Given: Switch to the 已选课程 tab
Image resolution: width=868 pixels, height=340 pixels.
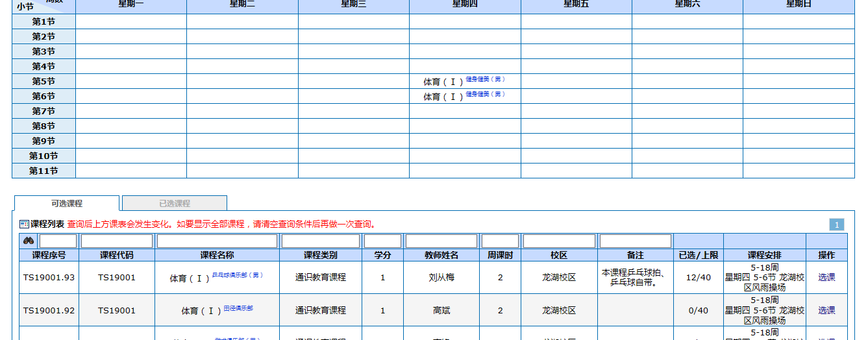Looking at the screenshot, I should [174, 203].
